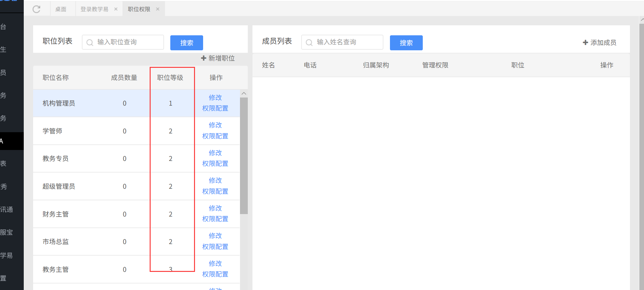Select the 教务专员 position name
Image resolution: width=644 pixels, height=290 pixels.
point(56,159)
